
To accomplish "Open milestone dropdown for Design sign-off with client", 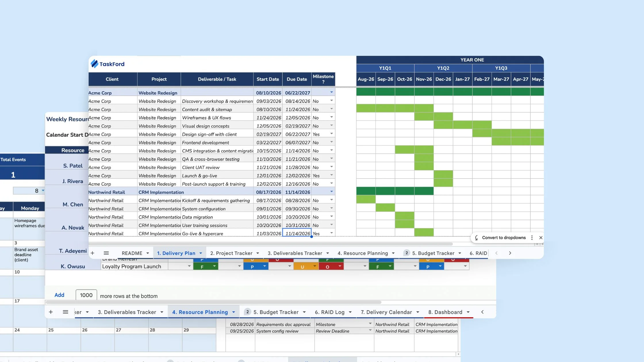I will [331, 134].
